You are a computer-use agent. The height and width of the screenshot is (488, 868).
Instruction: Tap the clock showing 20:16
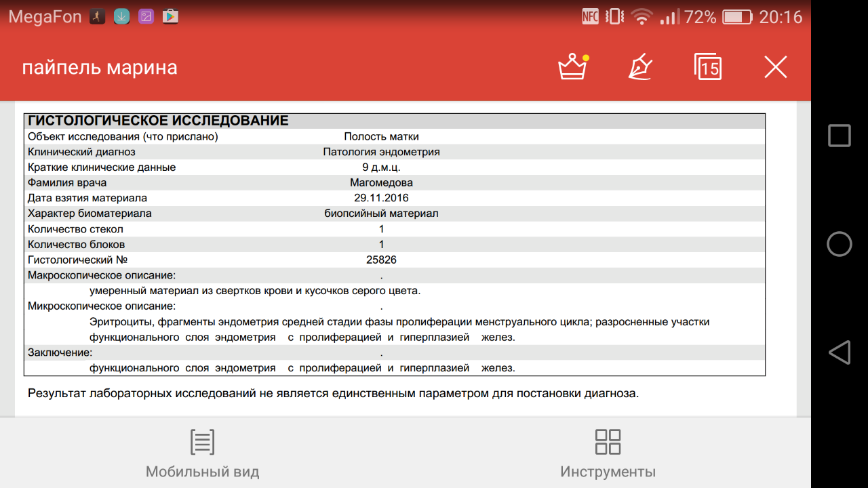pyautogui.click(x=781, y=17)
